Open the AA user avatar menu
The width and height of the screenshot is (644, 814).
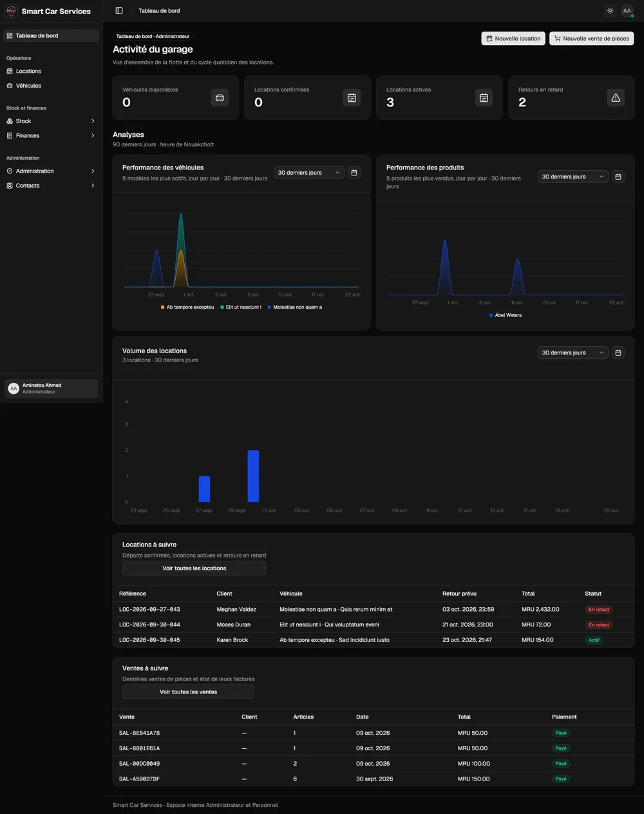(x=627, y=11)
